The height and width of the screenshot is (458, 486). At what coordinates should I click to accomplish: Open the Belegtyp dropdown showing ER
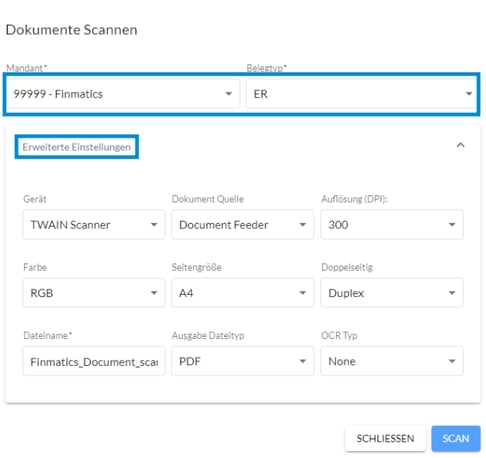click(x=361, y=94)
